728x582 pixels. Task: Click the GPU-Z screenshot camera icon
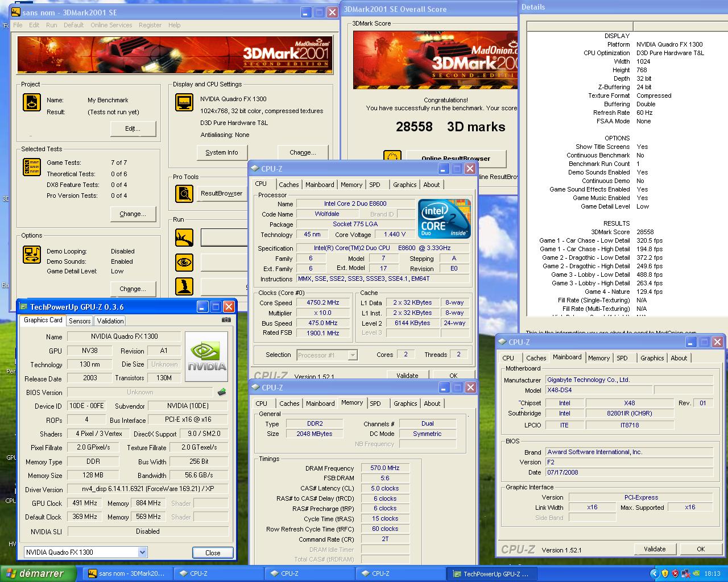tap(226, 320)
